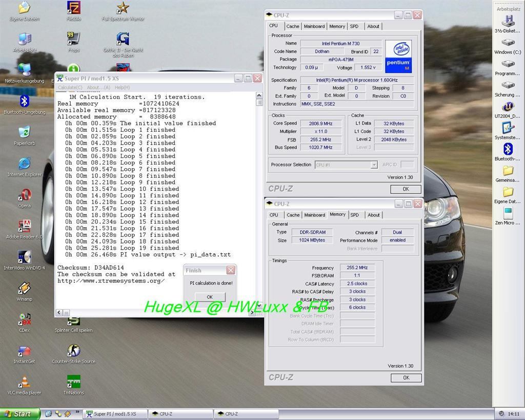Click the Intel Pentium M 730 name field
The image size is (525, 420).
[341, 44]
